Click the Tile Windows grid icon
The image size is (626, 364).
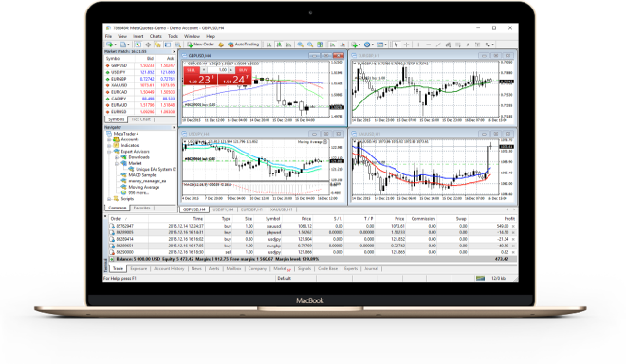(x=321, y=45)
